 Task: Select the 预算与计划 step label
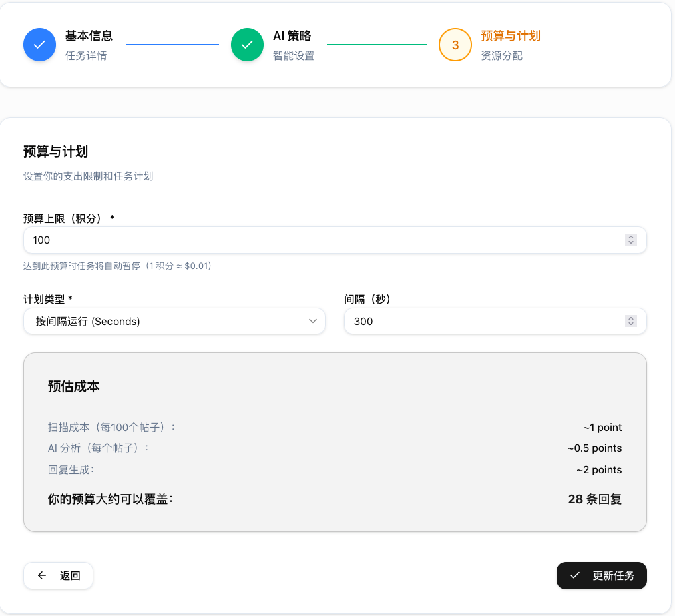[x=509, y=36]
